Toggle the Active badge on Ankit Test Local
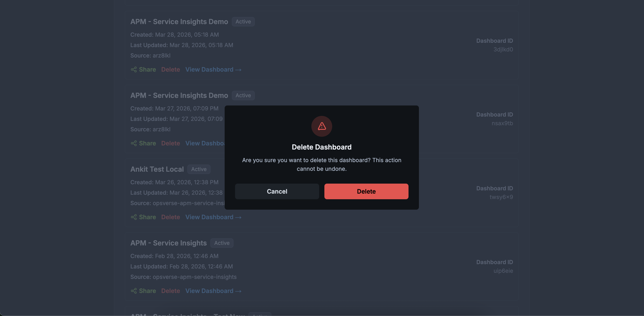The image size is (644, 316). pos(198,169)
